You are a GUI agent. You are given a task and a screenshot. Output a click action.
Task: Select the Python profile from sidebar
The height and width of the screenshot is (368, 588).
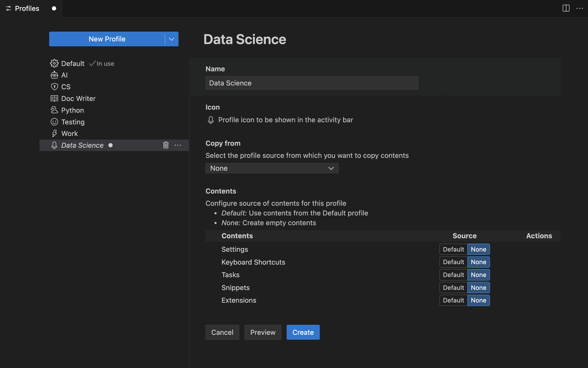click(x=72, y=110)
